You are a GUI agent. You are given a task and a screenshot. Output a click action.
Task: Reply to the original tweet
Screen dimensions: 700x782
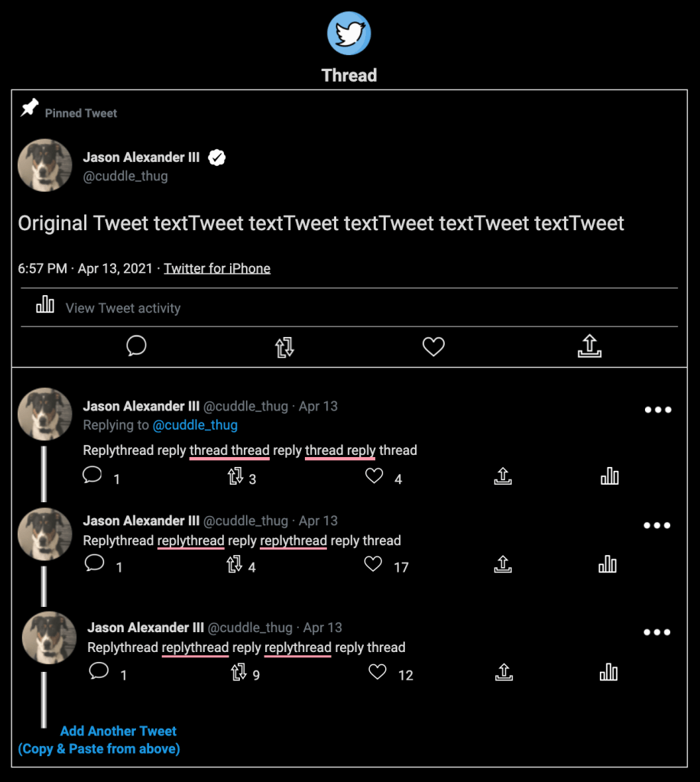(136, 346)
